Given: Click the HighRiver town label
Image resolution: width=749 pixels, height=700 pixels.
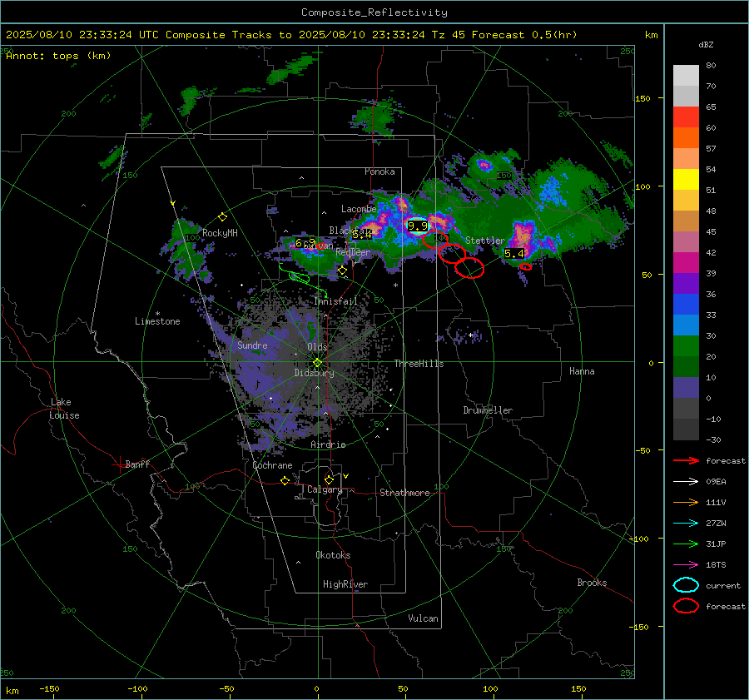Looking at the screenshot, I should pos(345,584).
